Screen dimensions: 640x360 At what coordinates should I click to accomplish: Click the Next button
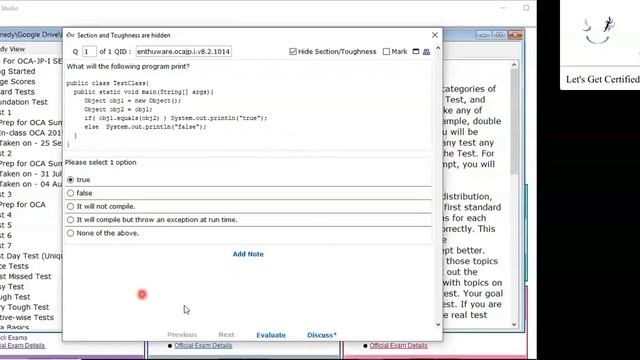(226, 335)
